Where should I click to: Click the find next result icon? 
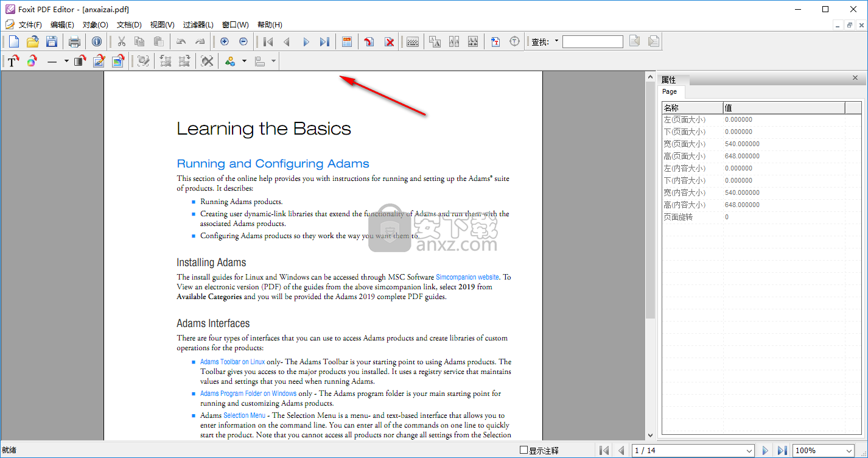click(x=654, y=41)
